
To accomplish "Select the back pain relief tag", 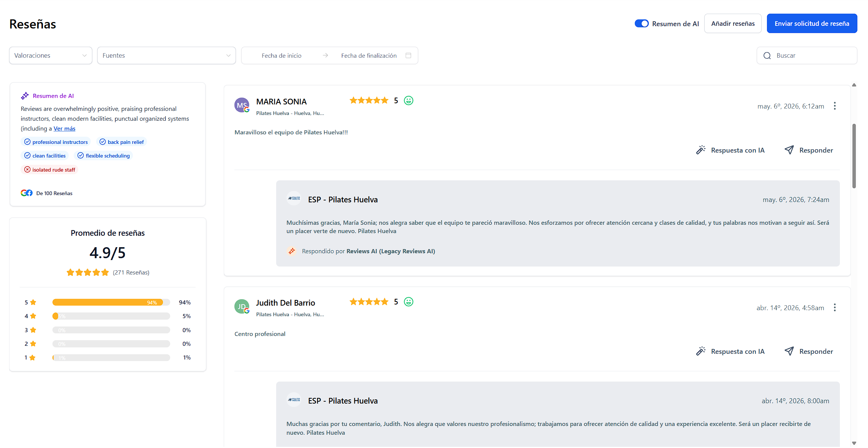I will coord(122,142).
